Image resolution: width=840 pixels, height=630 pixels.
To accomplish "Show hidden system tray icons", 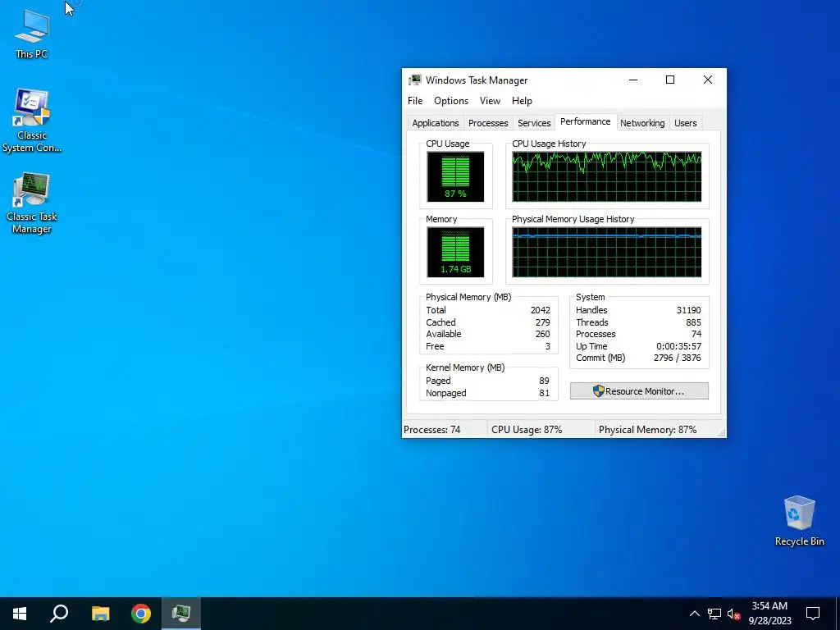I will (x=694, y=614).
